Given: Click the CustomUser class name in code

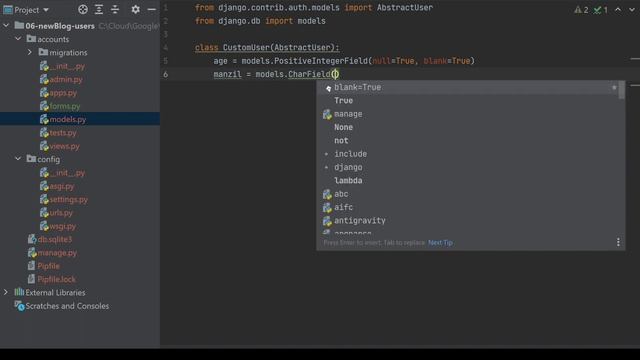Looking at the screenshot, I should 246,48.
